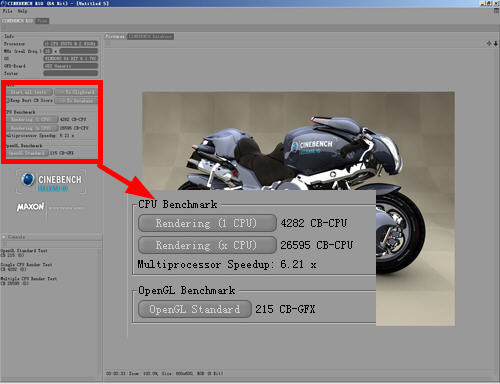Switch to the CINEBENCH Database tab
This screenshot has width=500, height=384.
pos(150,36)
